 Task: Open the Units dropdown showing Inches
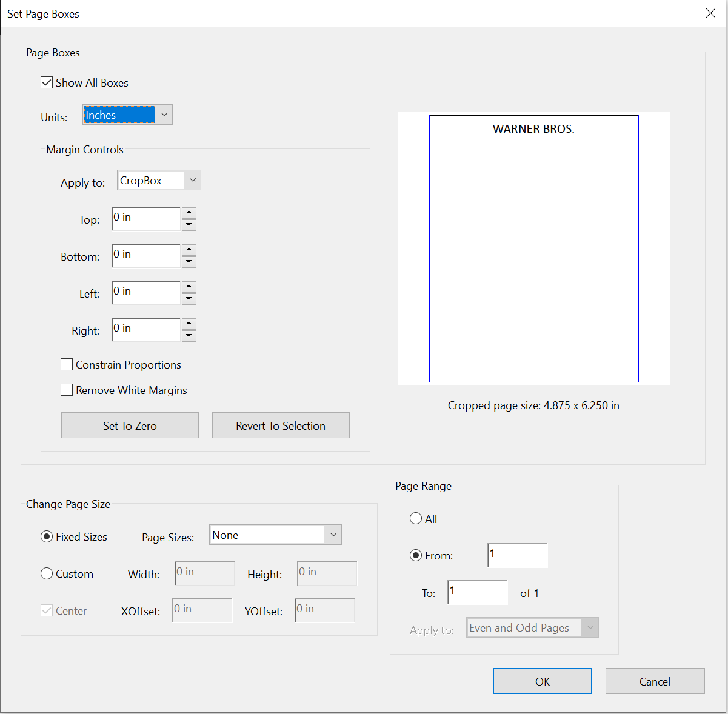pyautogui.click(x=127, y=115)
